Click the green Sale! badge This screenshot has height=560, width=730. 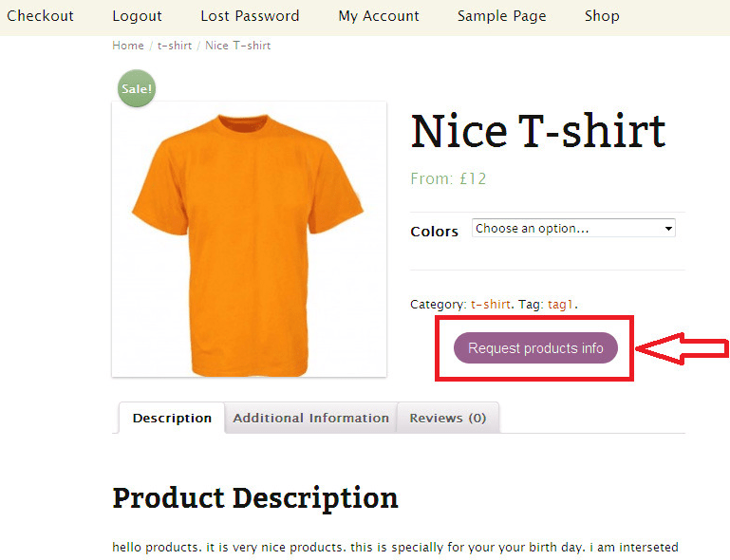click(x=137, y=88)
